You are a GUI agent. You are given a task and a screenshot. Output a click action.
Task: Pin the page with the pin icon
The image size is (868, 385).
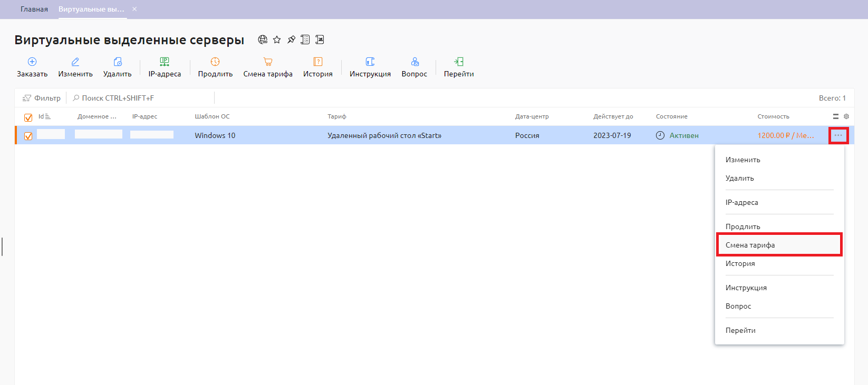pos(291,40)
